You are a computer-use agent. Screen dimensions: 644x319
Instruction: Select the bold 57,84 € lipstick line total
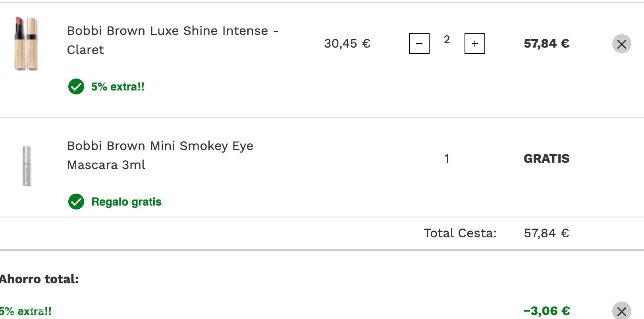[x=546, y=44]
